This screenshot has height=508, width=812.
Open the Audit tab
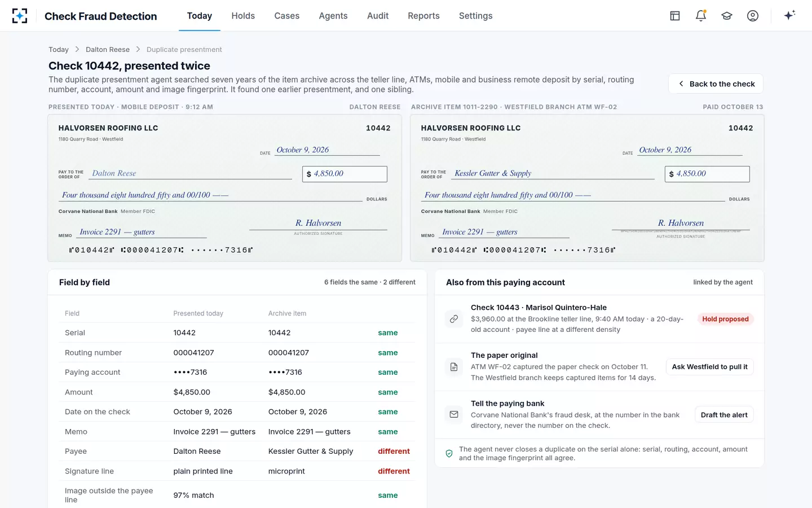378,16
